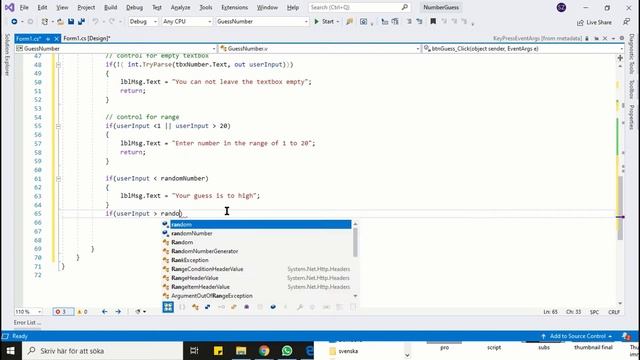This screenshot has height=360, width=640.
Task: Toggle the pin on the Form1.cs tab
Action: point(48,38)
